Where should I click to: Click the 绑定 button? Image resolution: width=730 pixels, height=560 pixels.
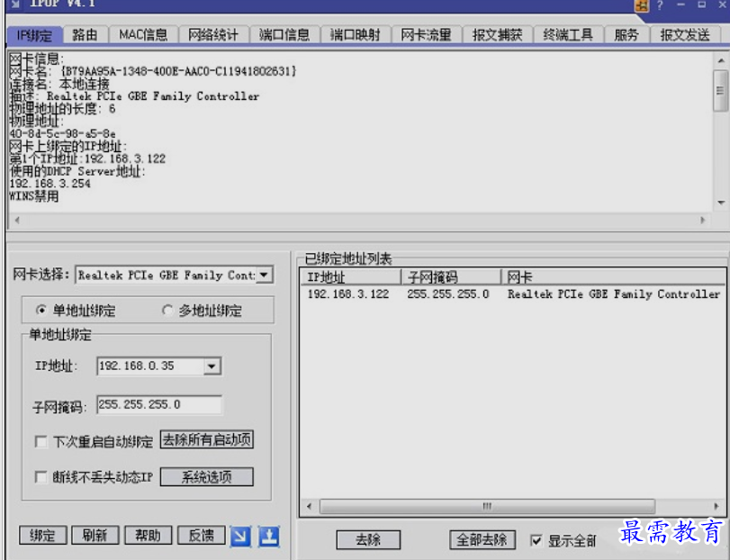tap(43, 536)
